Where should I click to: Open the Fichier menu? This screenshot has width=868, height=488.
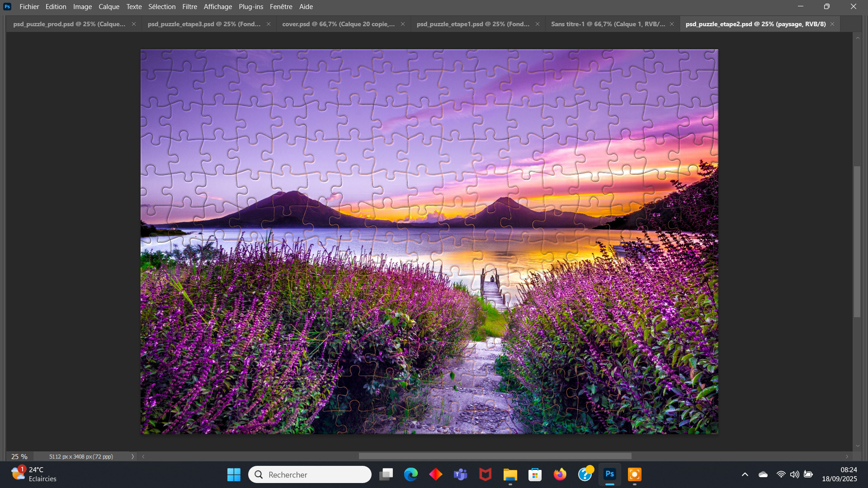click(29, 7)
